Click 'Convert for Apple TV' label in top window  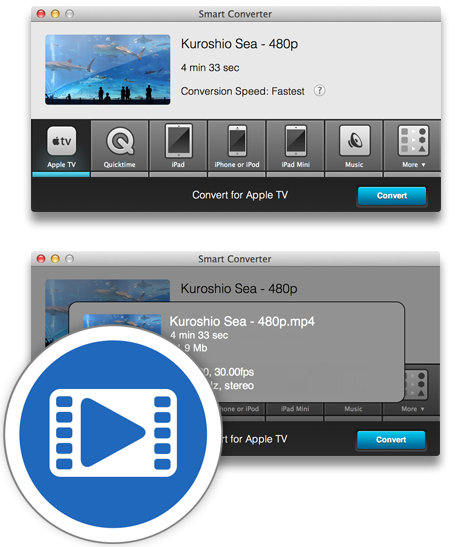[240, 195]
